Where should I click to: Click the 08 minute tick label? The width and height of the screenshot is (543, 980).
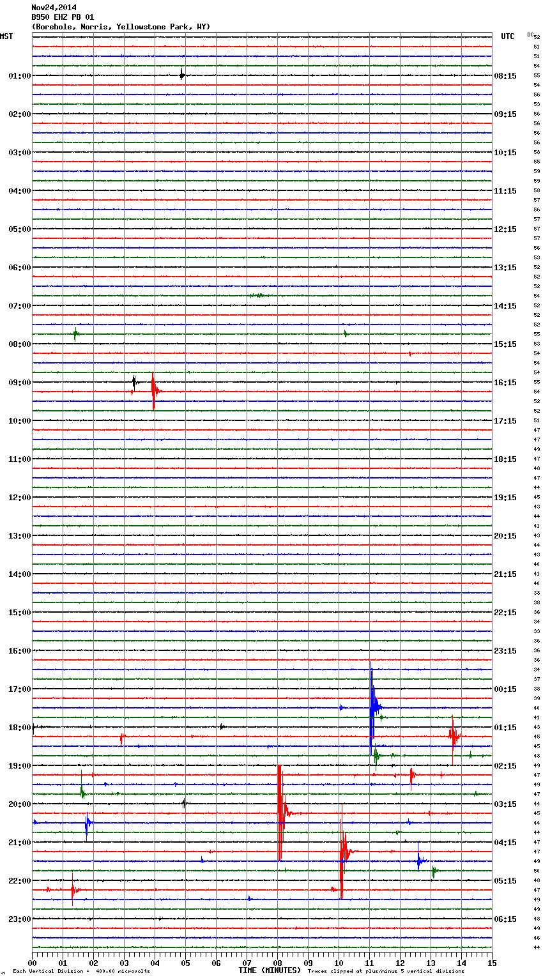277,963
